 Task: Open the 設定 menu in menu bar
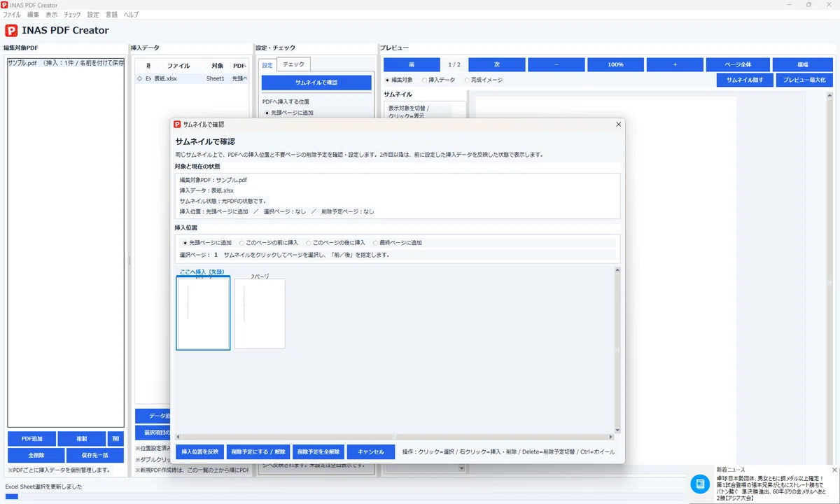[93, 14]
